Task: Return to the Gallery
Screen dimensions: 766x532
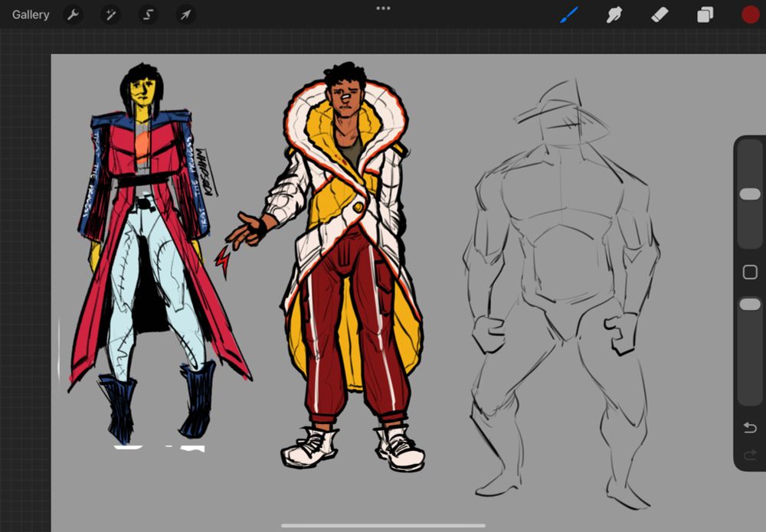Action: click(x=31, y=15)
